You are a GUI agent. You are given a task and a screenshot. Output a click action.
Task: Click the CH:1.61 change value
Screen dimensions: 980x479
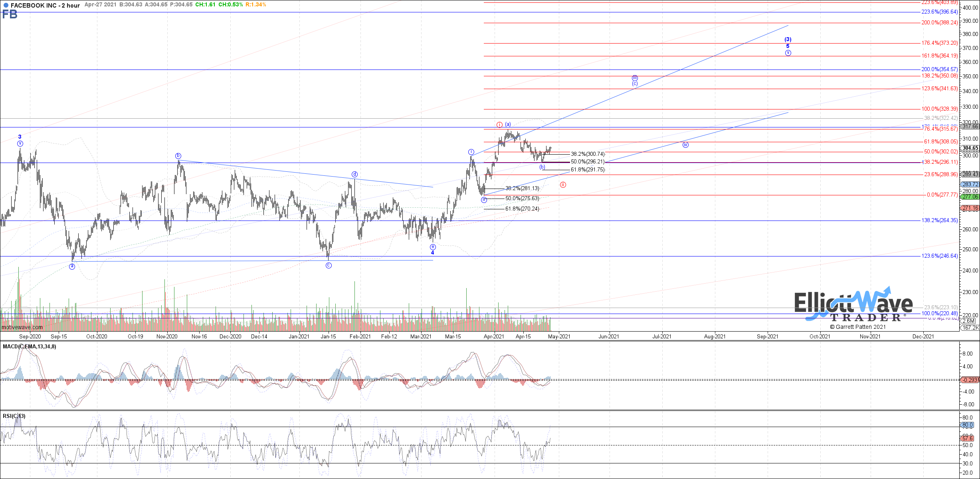point(205,5)
